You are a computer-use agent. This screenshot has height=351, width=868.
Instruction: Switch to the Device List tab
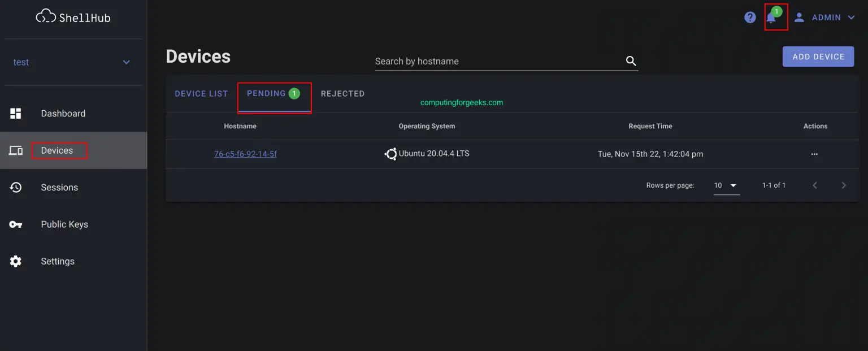[201, 94]
